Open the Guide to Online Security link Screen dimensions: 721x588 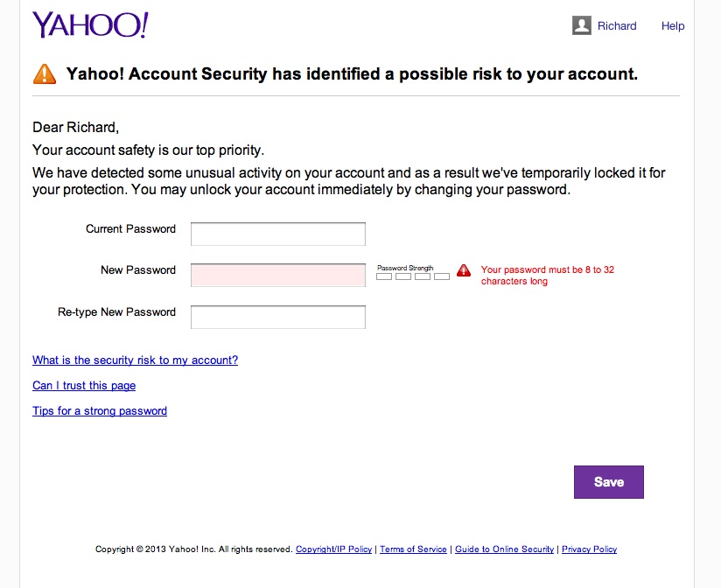[x=504, y=549]
